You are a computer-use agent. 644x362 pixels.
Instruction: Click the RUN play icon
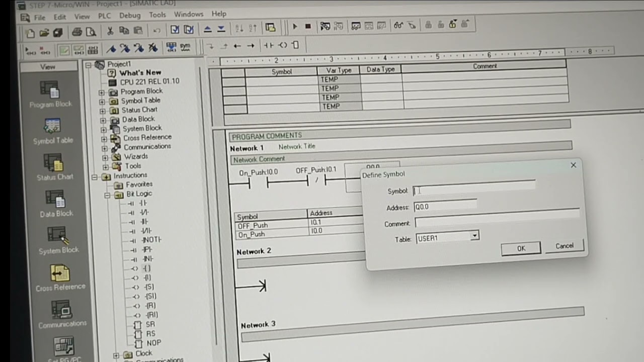coord(295,26)
